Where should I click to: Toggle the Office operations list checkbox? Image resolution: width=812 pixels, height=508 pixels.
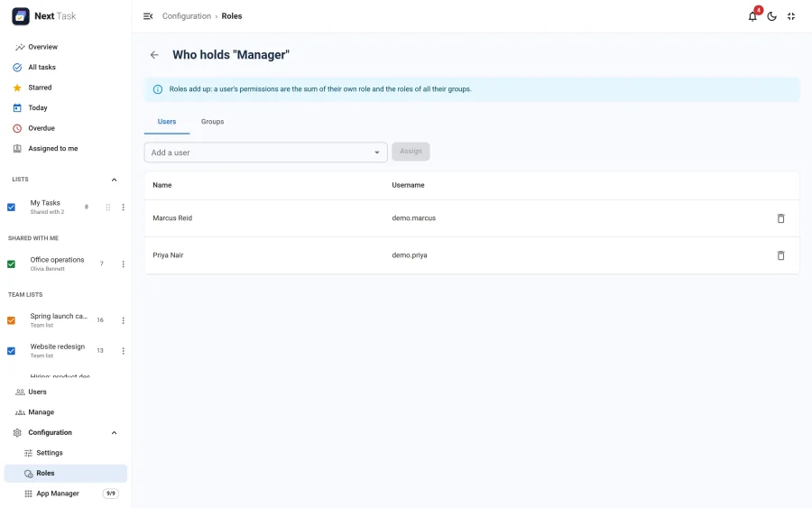coord(11,264)
